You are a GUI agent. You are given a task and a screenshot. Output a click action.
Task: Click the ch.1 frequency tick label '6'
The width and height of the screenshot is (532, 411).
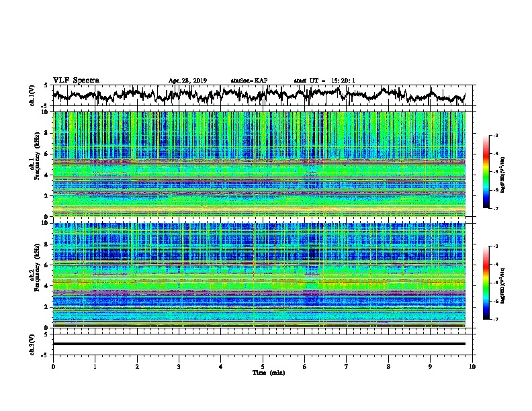[47, 154]
